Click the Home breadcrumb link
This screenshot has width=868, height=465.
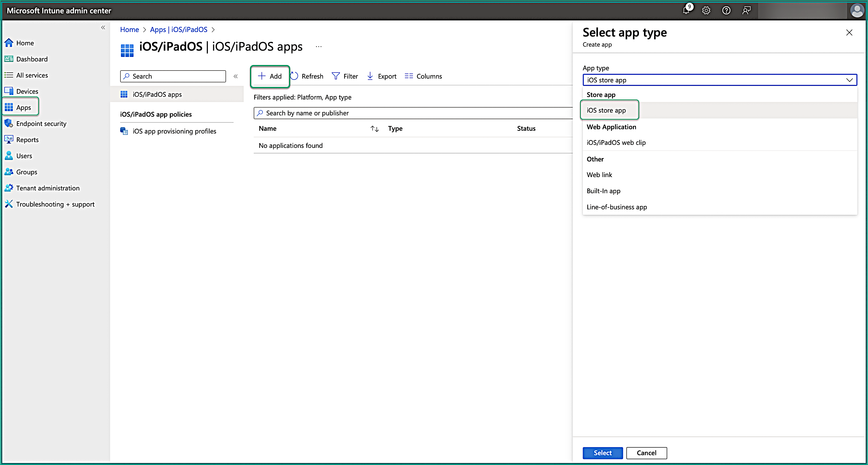[130, 30]
